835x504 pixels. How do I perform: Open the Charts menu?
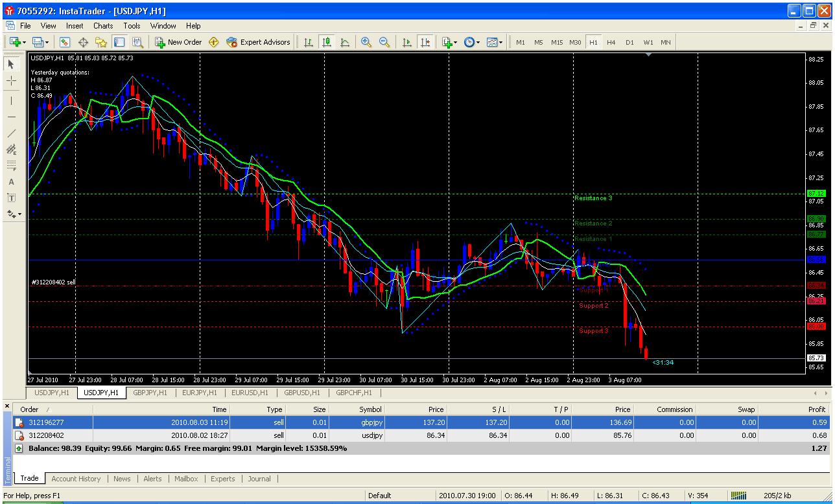coord(103,26)
